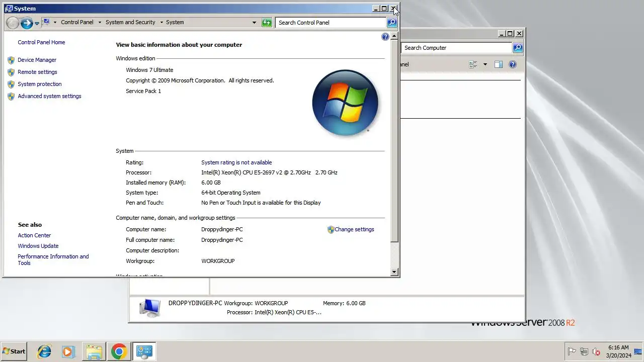Open Windows Media Player from taskbar
The width and height of the screenshot is (644, 362).
coord(68,351)
